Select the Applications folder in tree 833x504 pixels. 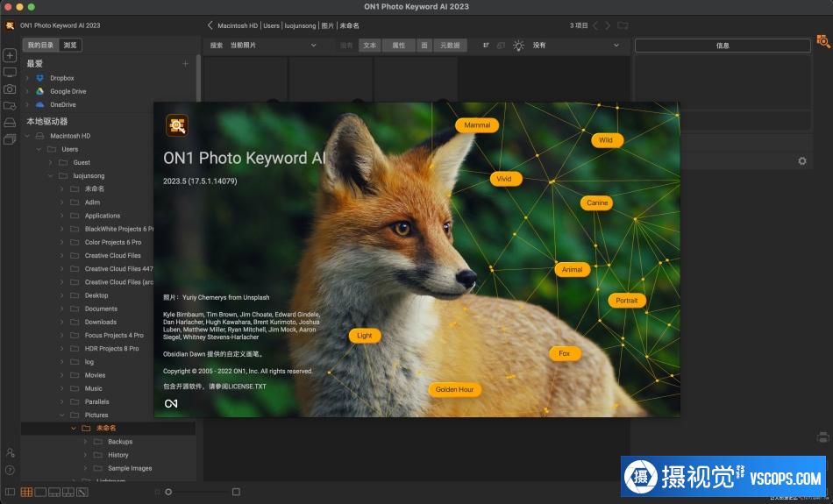tap(103, 216)
